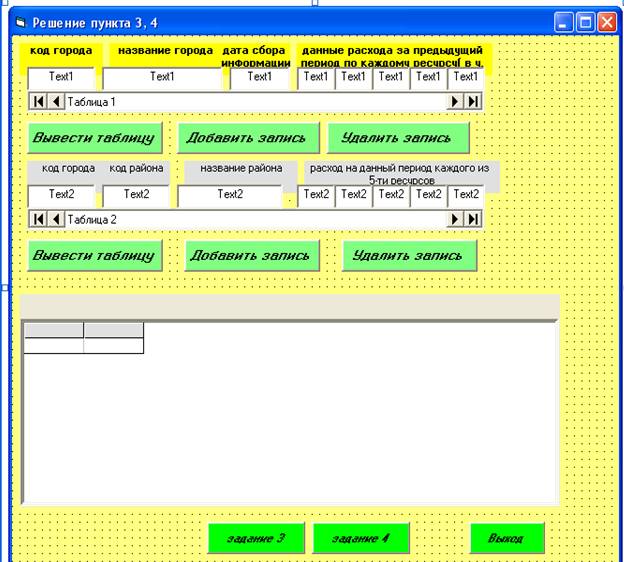This screenshot has height=562, width=624.
Task: Focus the Text2 field under название района
Action: [230, 195]
